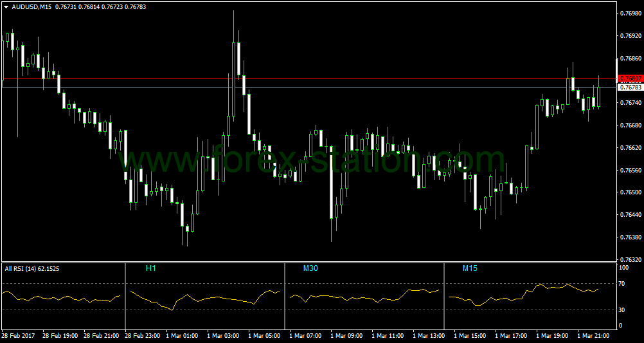Screen dimensions: 644x343
Task: Click the H1 timeframe label in the RSI panel
Action: pos(151,268)
